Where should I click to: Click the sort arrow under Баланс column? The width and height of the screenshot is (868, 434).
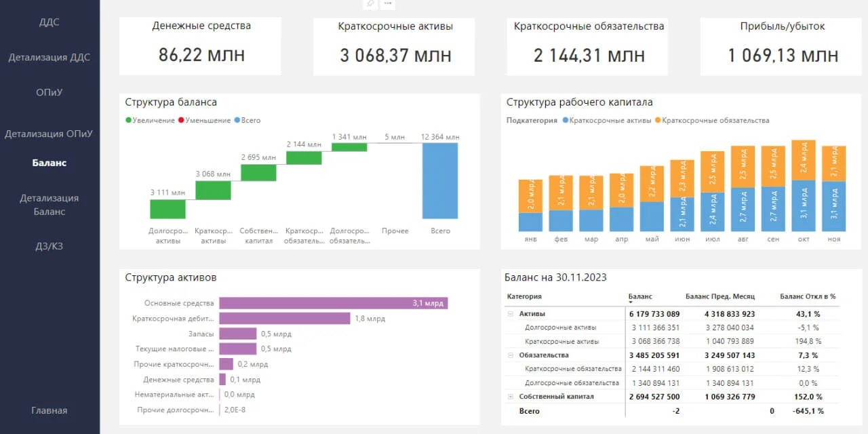click(631, 303)
